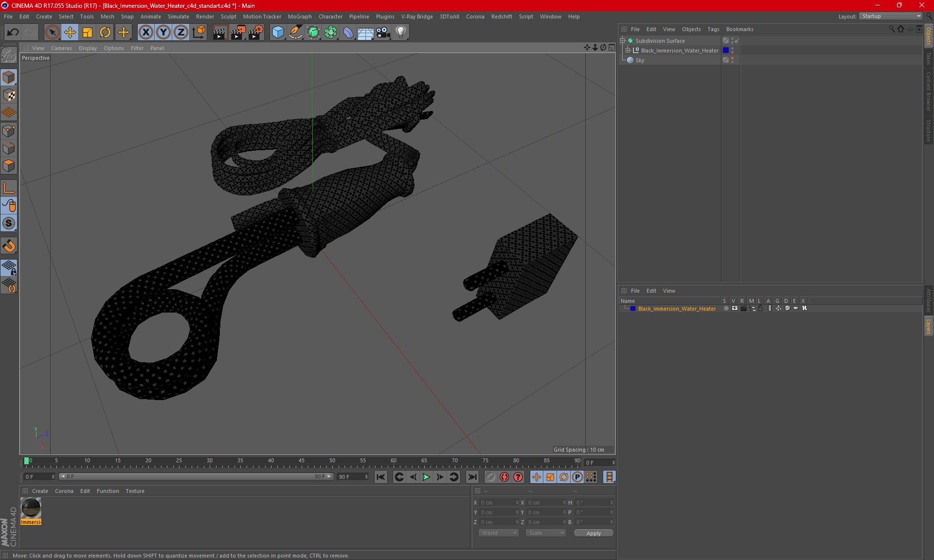
Task: Play the animation forward
Action: click(426, 477)
